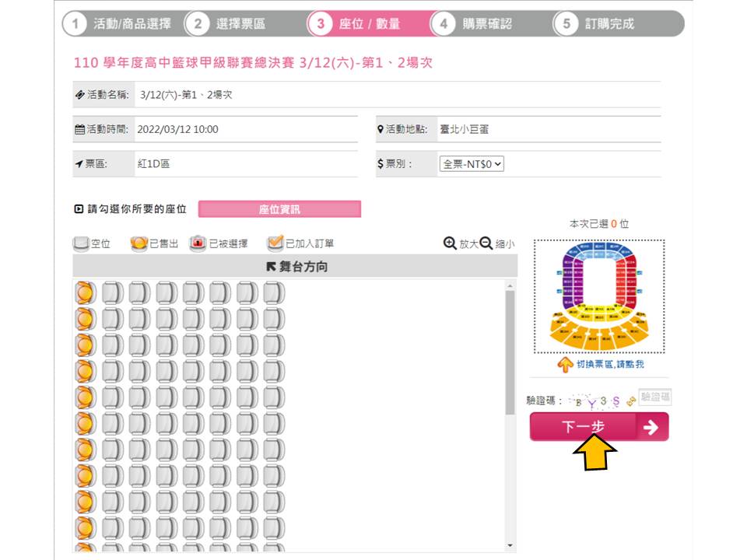Select the first empty seat in the top row
Screen dimensions: 747x560
coord(113,293)
